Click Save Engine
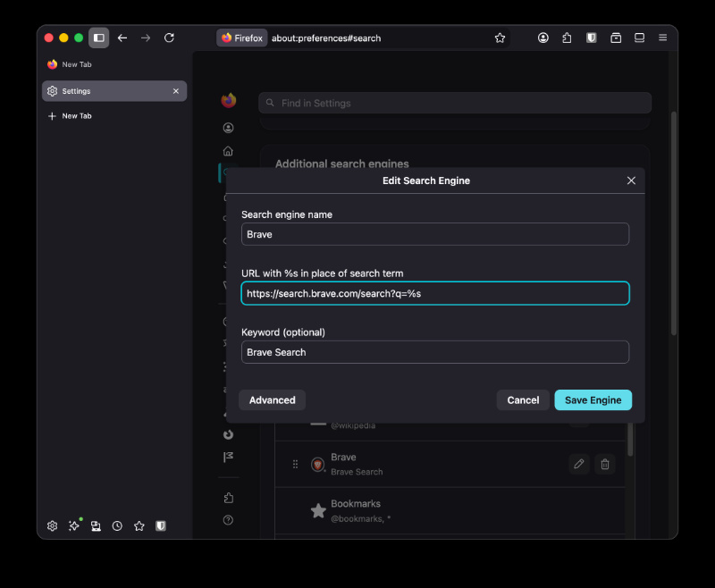 [593, 399]
